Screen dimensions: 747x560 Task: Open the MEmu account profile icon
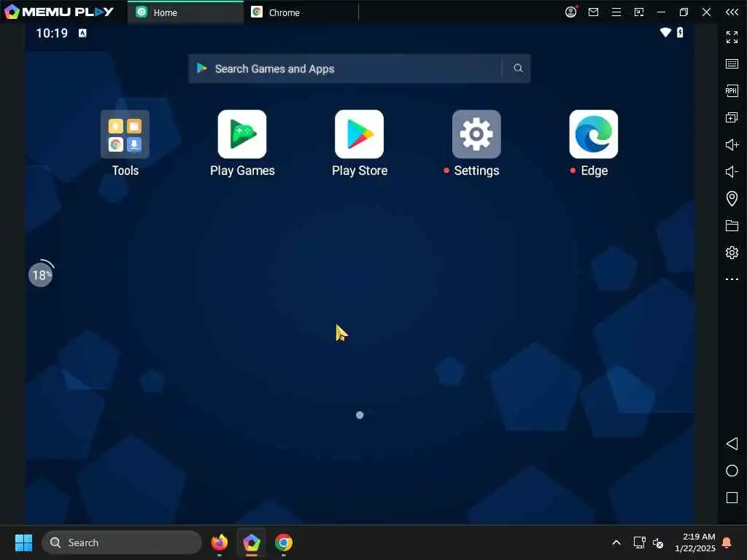(x=570, y=12)
